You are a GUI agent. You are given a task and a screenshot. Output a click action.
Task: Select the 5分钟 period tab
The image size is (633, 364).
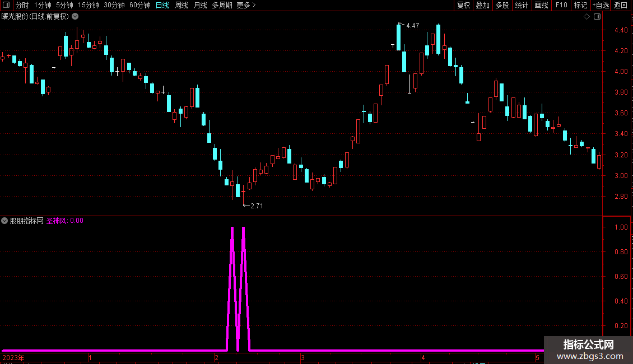(64, 5)
